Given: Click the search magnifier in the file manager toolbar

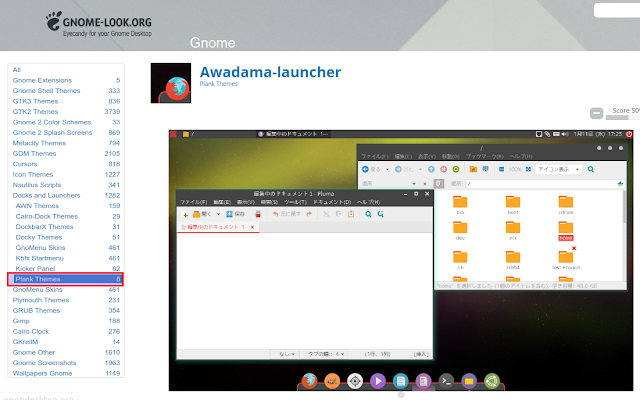Looking at the screenshot, I should [591, 169].
